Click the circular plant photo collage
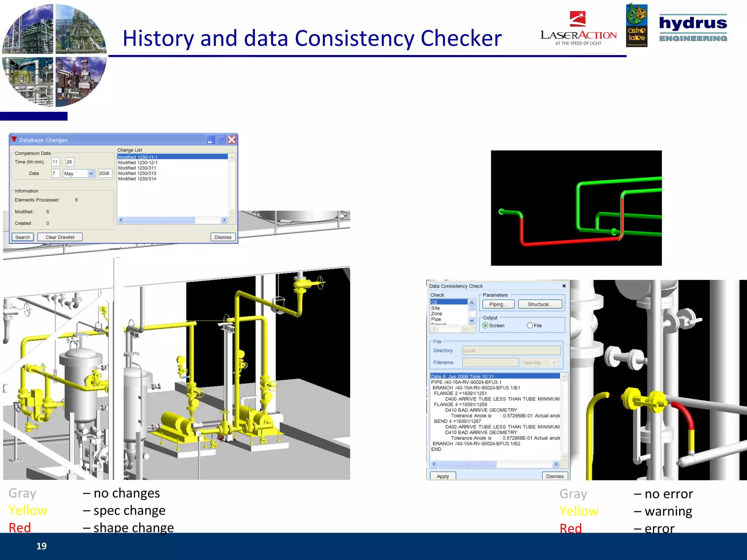Image resolution: width=747 pixels, height=560 pixels. 54,55
